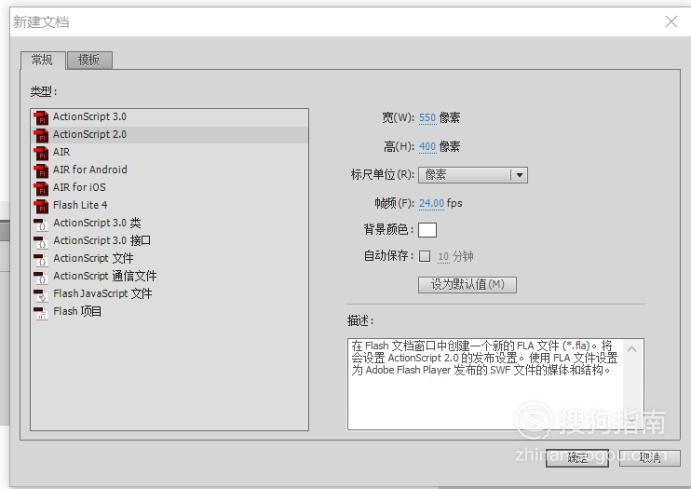
Task: Select Flash JavaScript 文件 label
Action: pyautogui.click(x=103, y=293)
